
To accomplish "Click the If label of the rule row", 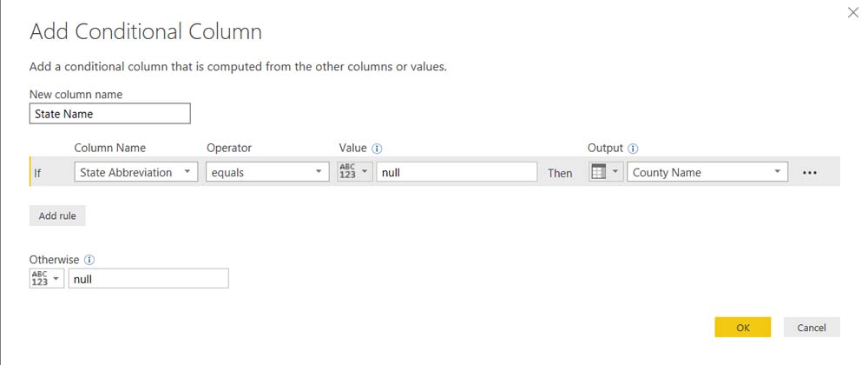I will point(37,173).
